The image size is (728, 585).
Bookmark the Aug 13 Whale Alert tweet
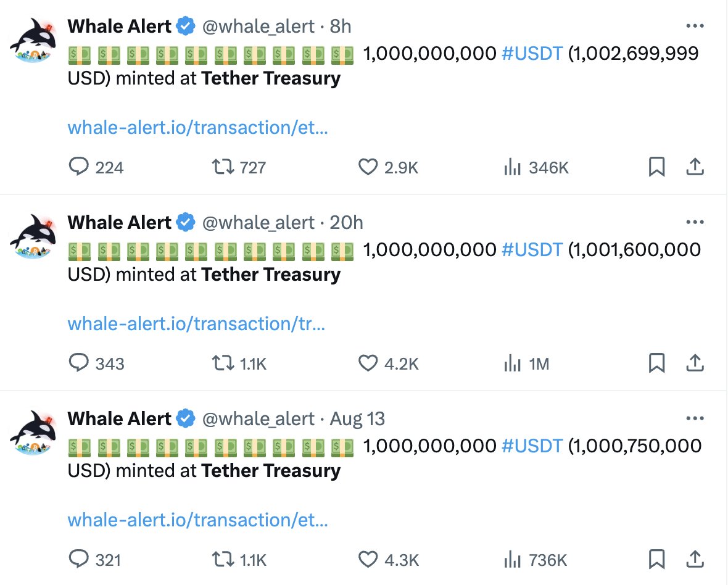[x=656, y=559]
